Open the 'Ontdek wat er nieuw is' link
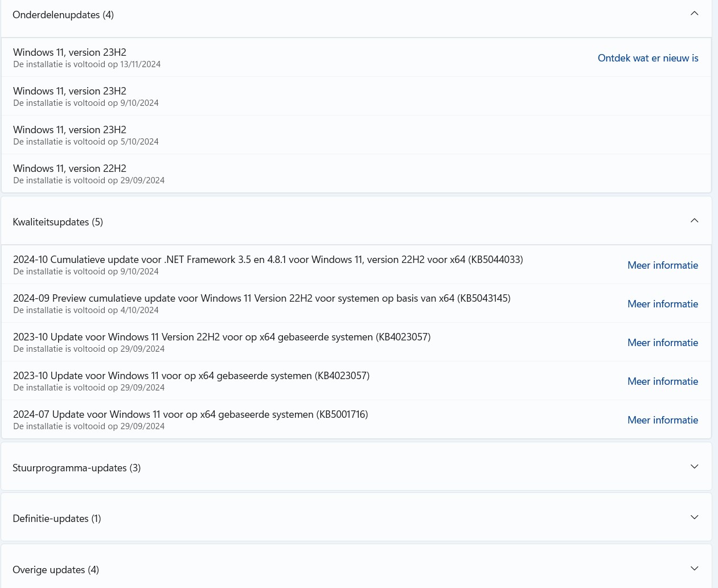The image size is (718, 588). 647,58
